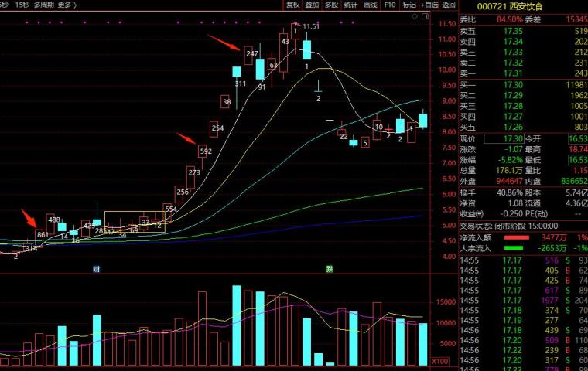
Task: Click the 涨跌 -1.07 value
Action: [x=514, y=149]
